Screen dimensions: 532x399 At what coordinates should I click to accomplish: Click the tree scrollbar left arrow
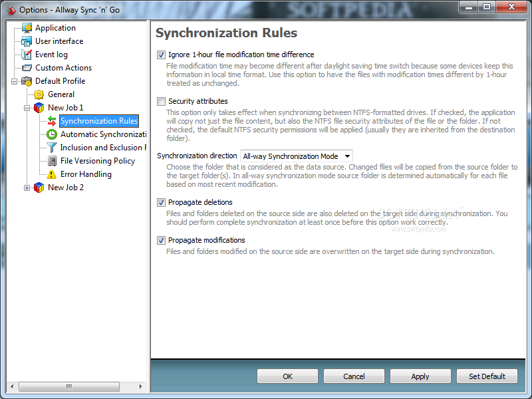tap(12, 386)
